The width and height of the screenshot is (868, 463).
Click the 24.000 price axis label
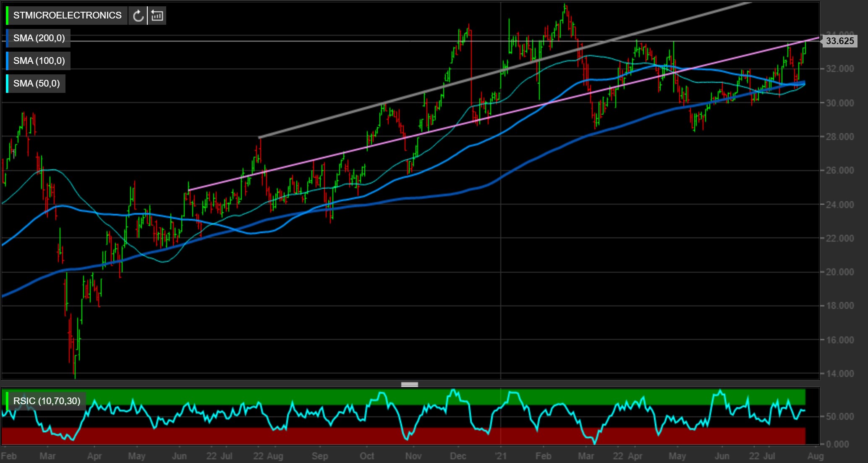839,205
